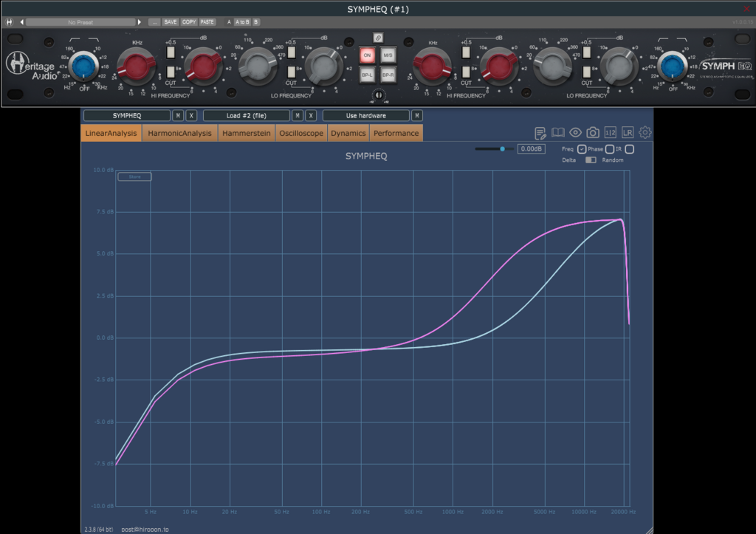Image resolution: width=756 pixels, height=534 pixels.
Task: Switch to the Oscilloscope tab
Action: tap(301, 133)
